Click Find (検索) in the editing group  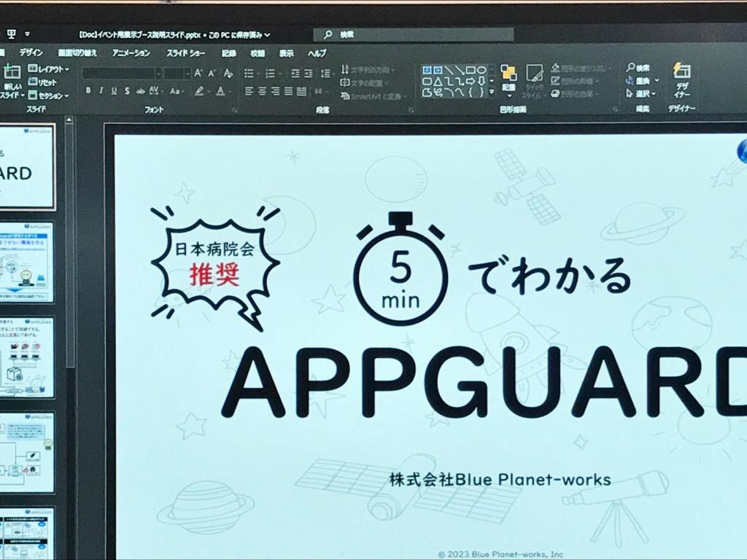tap(638, 68)
